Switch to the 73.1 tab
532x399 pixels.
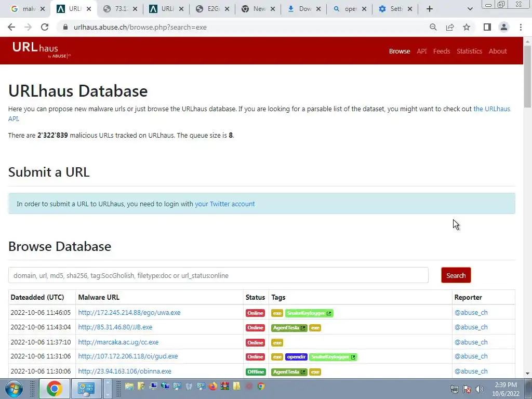(122, 9)
